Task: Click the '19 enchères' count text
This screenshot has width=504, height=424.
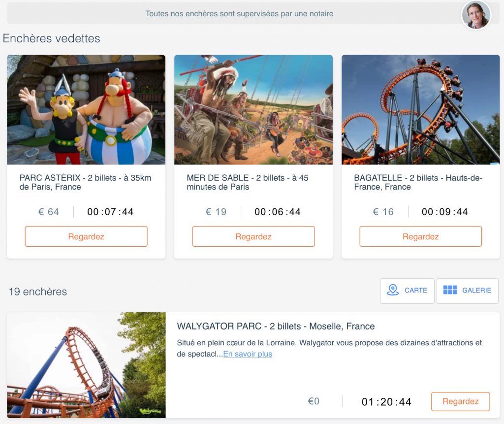Action: click(38, 292)
